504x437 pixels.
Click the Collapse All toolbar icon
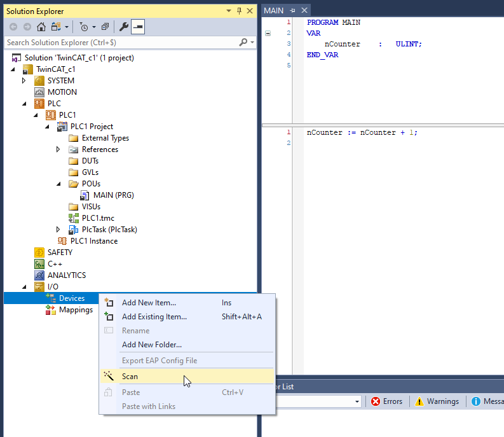coord(106,27)
